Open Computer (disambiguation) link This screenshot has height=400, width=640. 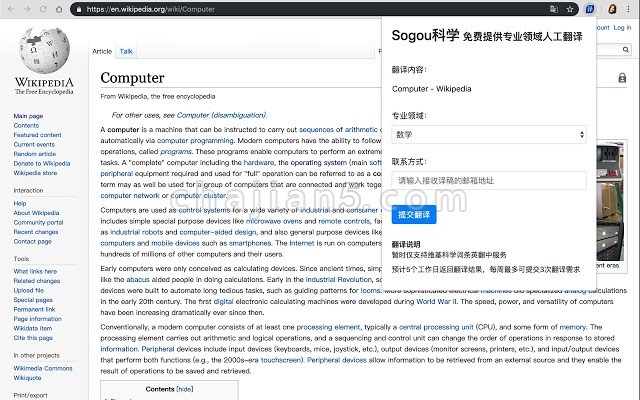pyautogui.click(x=221, y=115)
